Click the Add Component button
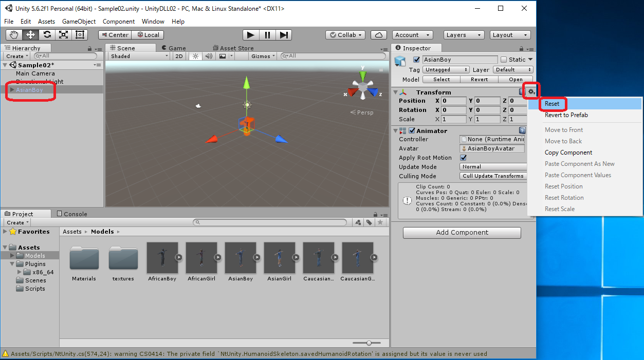Viewport: 644px width, 360px height. [x=462, y=233]
